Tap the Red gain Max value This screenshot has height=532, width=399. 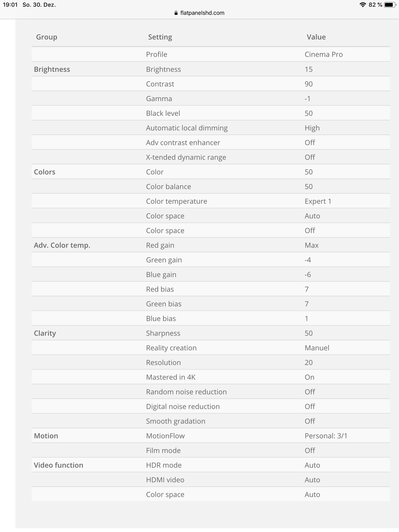tap(312, 245)
